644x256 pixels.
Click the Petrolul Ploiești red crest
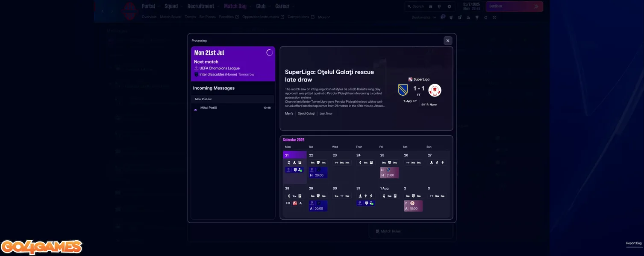click(x=435, y=90)
